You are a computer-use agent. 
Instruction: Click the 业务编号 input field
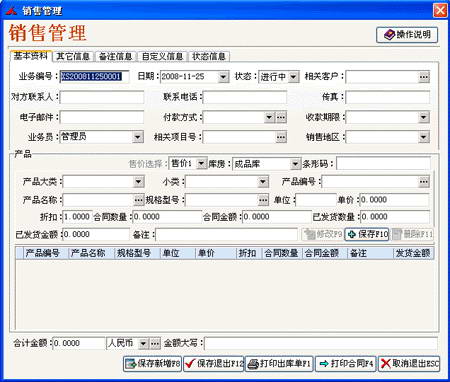(95, 77)
